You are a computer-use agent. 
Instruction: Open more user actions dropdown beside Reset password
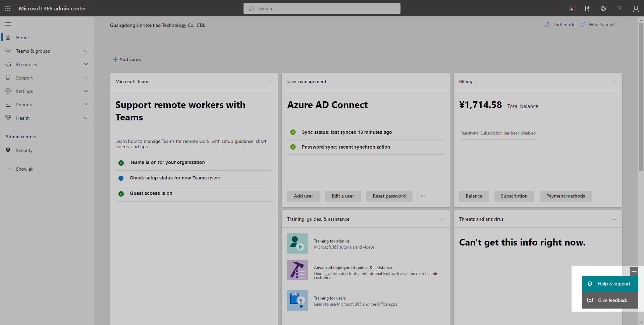coord(423,196)
